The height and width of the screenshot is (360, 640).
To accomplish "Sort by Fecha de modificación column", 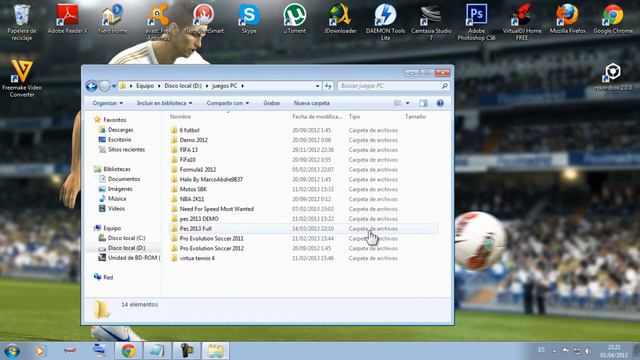I will click(317, 117).
